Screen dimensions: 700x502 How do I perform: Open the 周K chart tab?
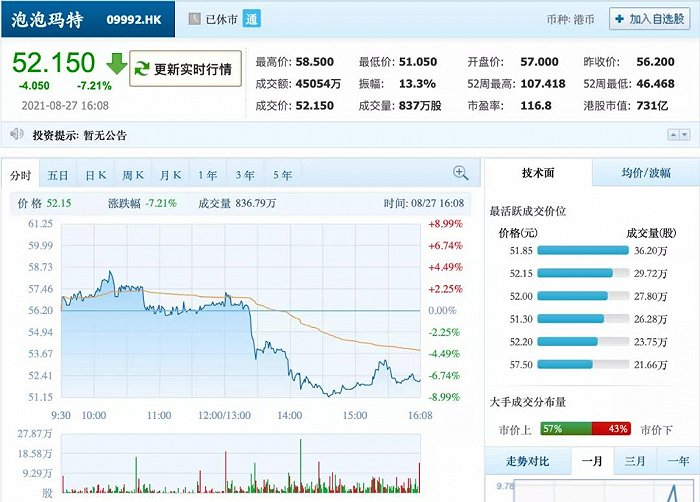(133, 175)
